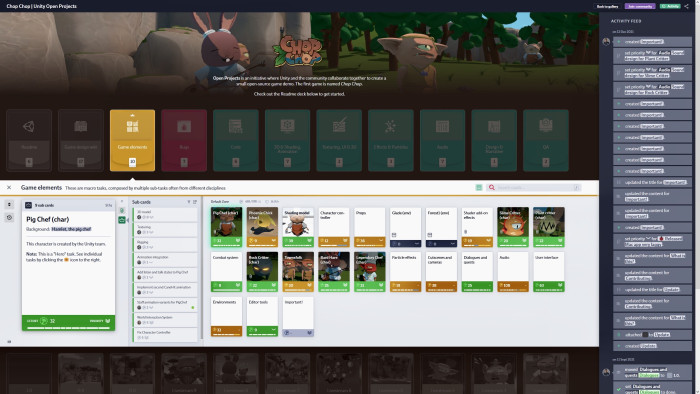
Task: Click the red search magnifier icon
Action: (x=492, y=188)
